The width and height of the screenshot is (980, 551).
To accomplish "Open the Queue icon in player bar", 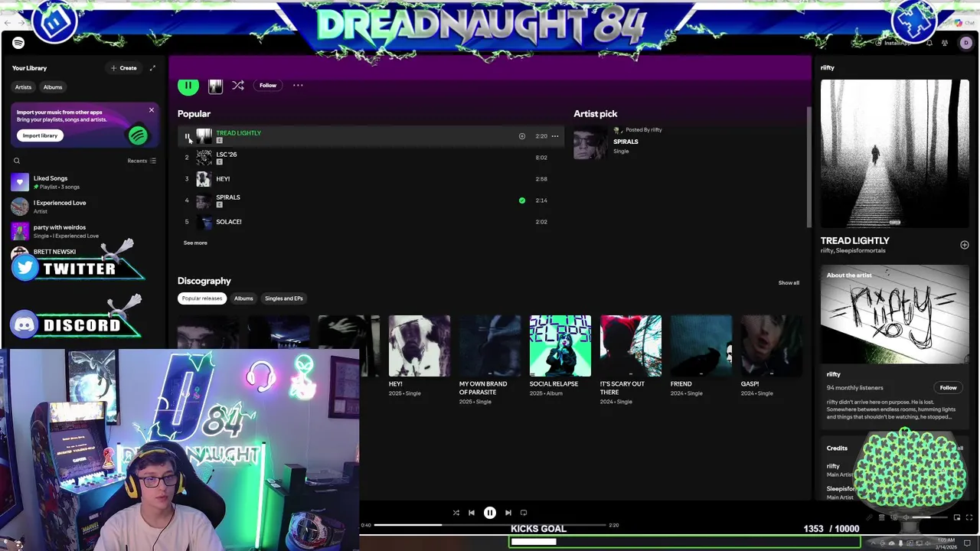I will 881,518.
